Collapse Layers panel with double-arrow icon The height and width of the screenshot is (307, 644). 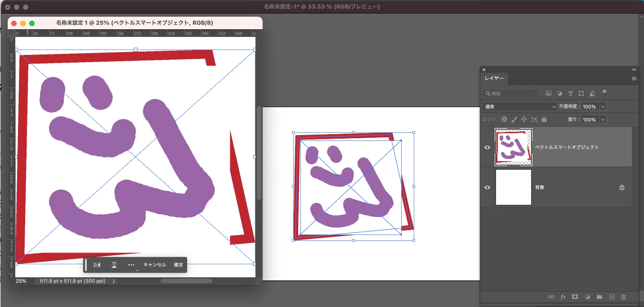634,70
